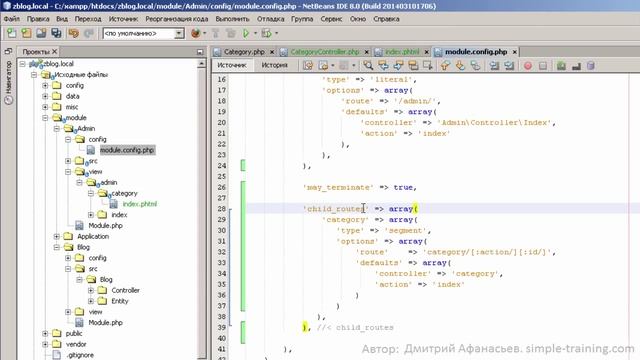Click Previous Bookmark icon
The height and width of the screenshot is (360, 640).
tap(445, 65)
